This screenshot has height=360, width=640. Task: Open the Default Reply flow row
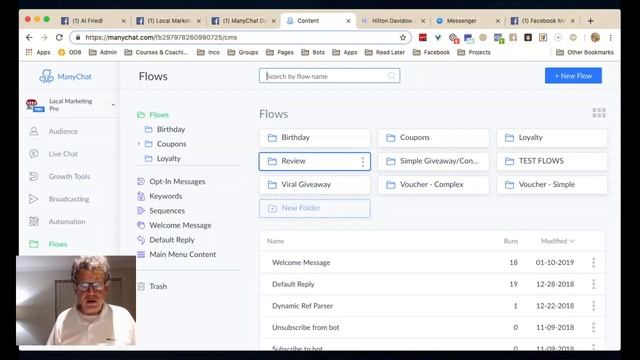click(431, 284)
